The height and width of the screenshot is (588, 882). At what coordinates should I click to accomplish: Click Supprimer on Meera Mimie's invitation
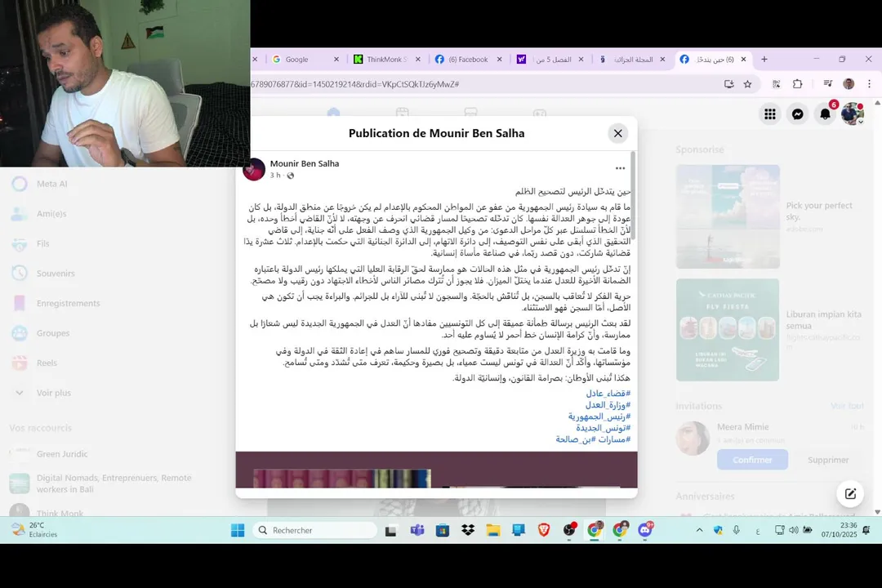pyautogui.click(x=827, y=460)
